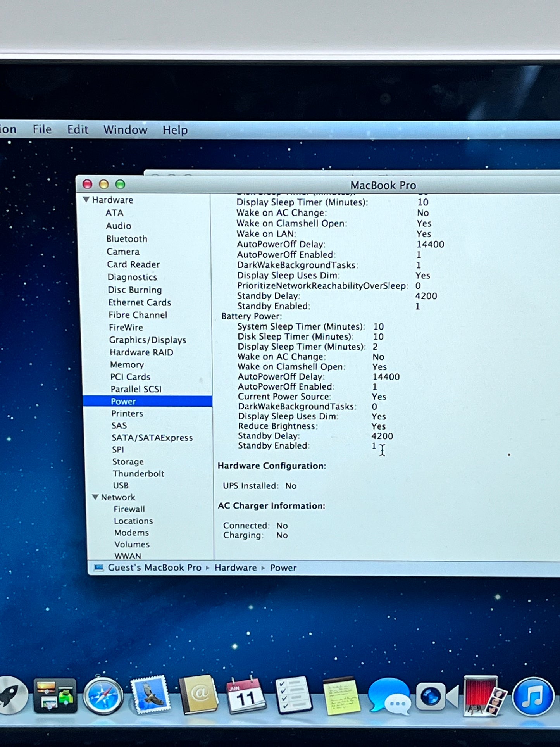This screenshot has width=560, height=747.
Task: Launch Messages from the Dock
Action: coord(389,697)
